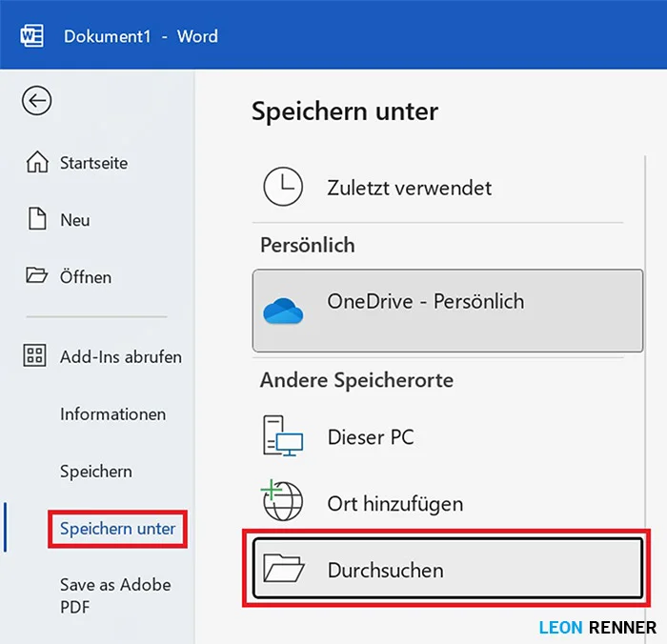Select the OneDrive - Persönlich text label
Image resolution: width=667 pixels, height=644 pixels.
tap(425, 302)
